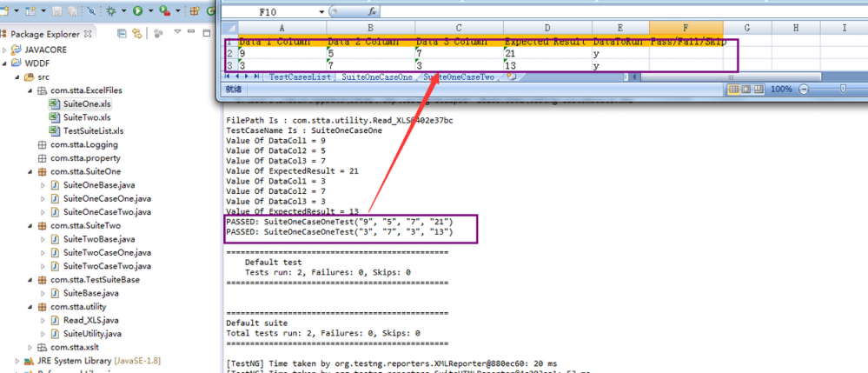Image resolution: width=868 pixels, height=373 pixels.
Task: Expand the com.stta.xslt package
Action: pyautogui.click(x=30, y=348)
